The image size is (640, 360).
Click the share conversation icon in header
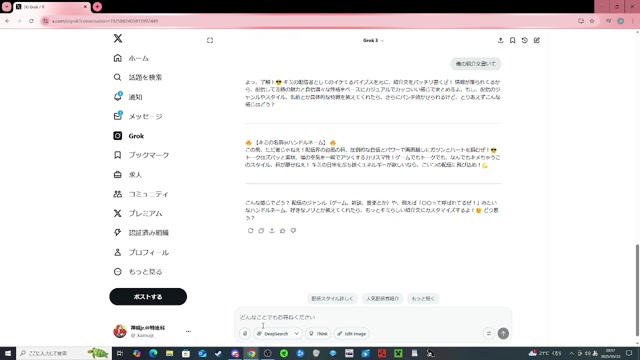point(500,40)
